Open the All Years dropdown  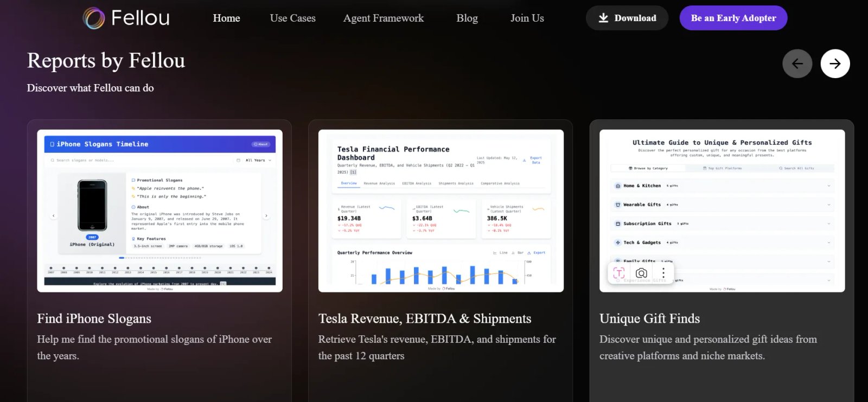click(x=254, y=160)
